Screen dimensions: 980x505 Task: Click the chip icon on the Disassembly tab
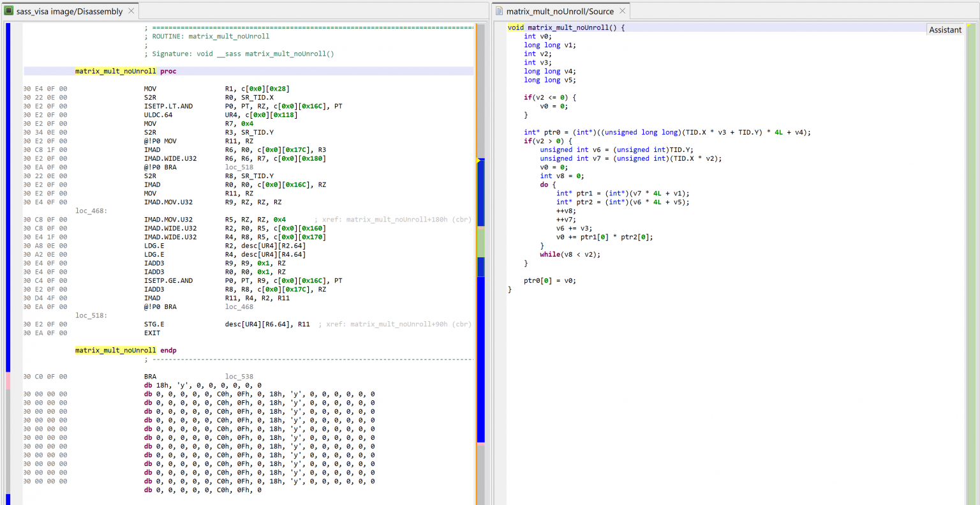pyautogui.click(x=8, y=11)
